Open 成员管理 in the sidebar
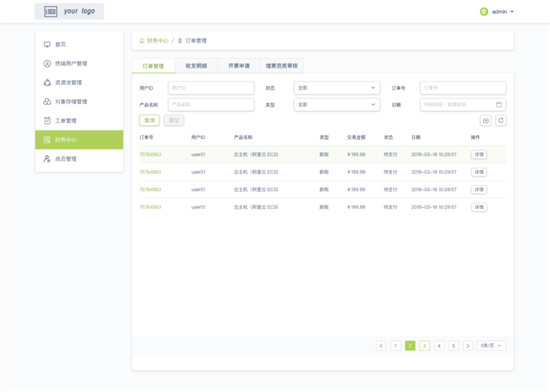Viewport: 550px width, 392px height. (x=79, y=159)
